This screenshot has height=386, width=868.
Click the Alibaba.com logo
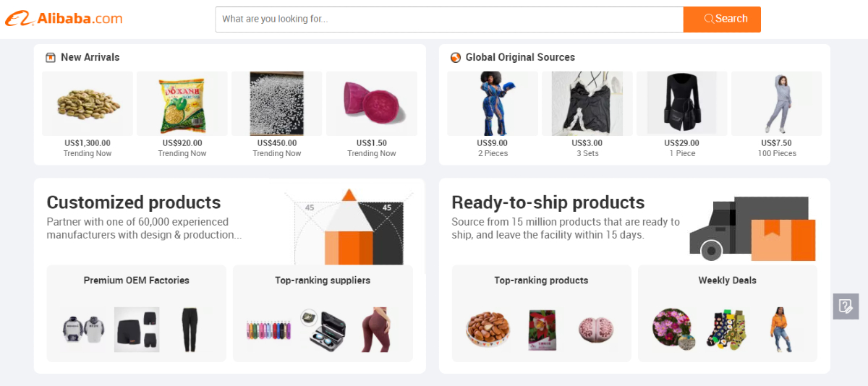click(x=64, y=19)
